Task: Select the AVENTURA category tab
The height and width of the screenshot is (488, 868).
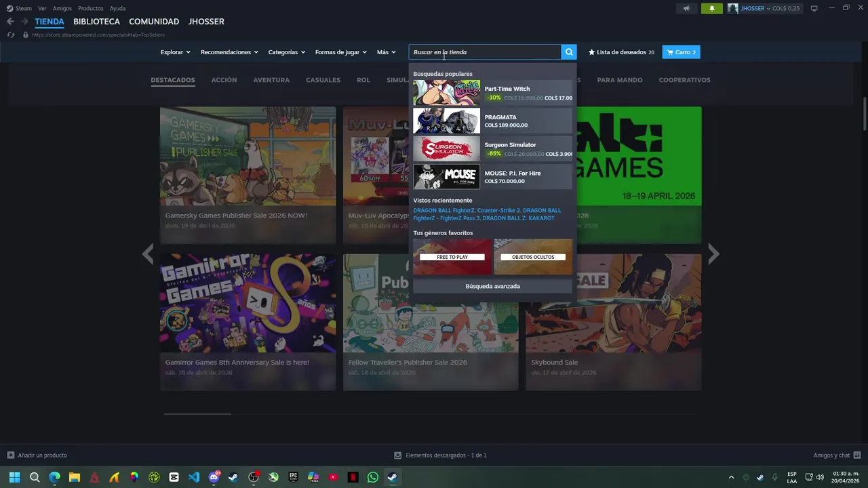Action: tap(271, 80)
